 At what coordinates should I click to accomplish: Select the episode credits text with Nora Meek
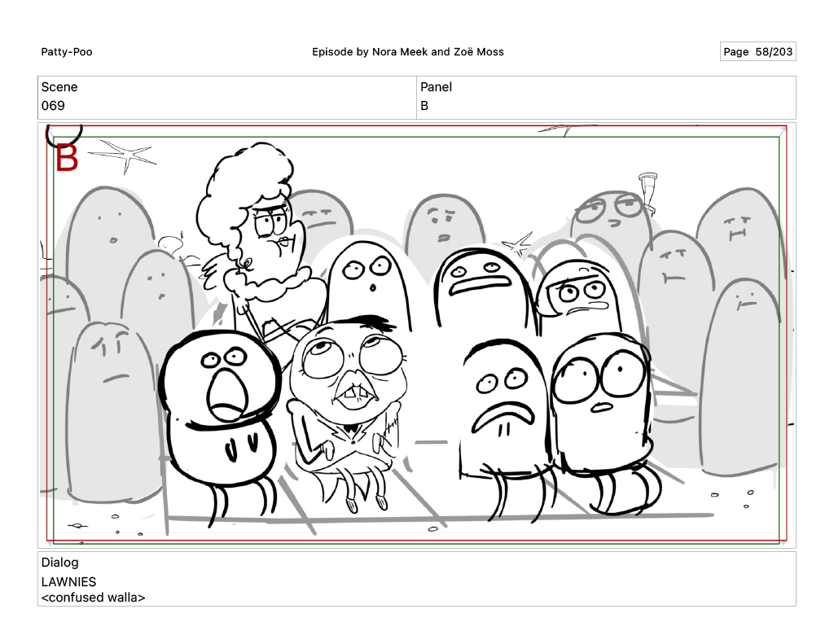click(x=407, y=52)
